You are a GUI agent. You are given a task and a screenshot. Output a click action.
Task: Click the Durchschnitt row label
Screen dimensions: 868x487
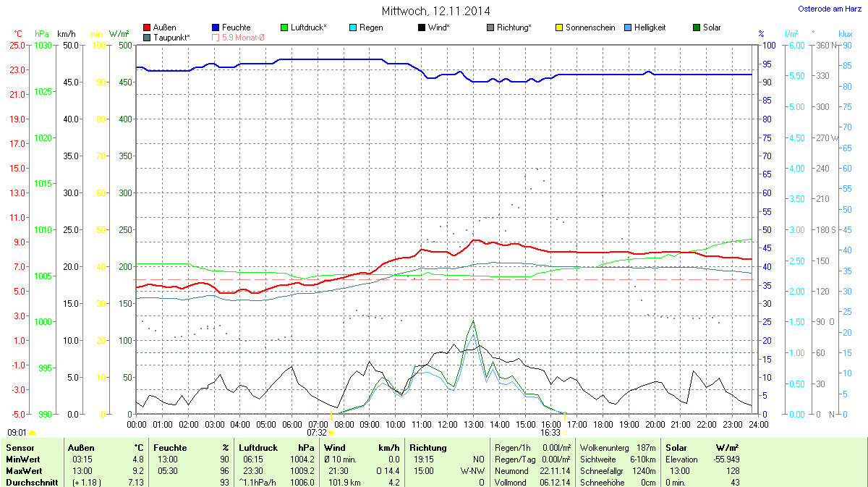(31, 482)
